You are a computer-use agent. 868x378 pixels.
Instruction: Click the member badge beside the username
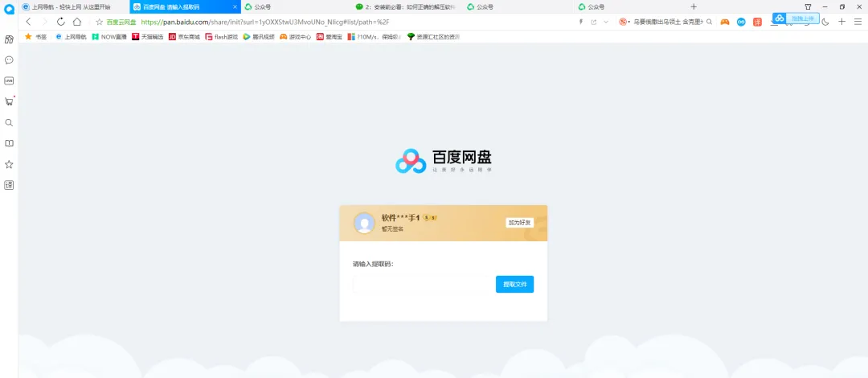[x=429, y=218]
